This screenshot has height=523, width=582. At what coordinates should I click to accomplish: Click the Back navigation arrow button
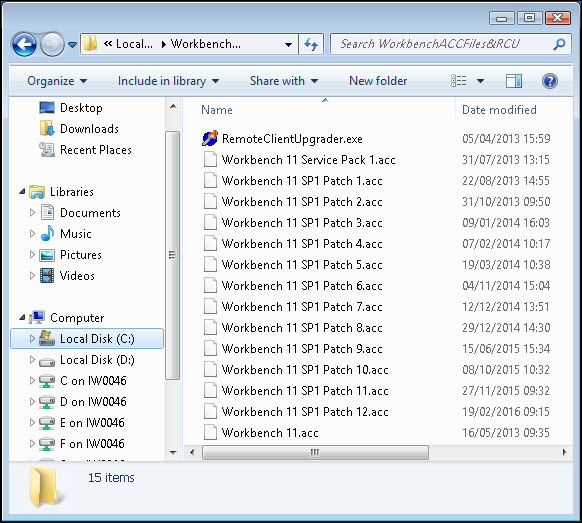(x=24, y=45)
